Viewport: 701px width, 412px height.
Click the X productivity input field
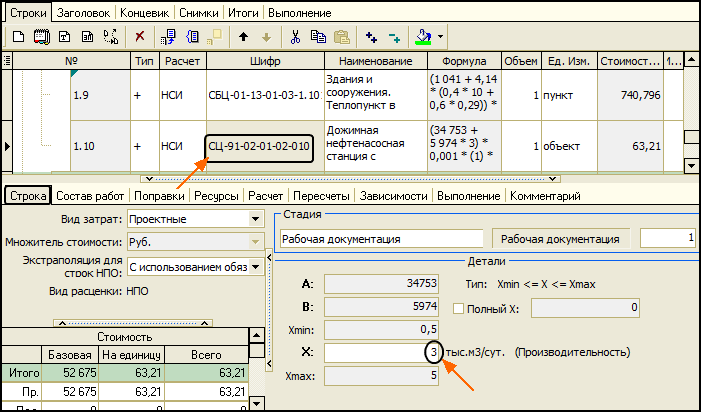(381, 352)
